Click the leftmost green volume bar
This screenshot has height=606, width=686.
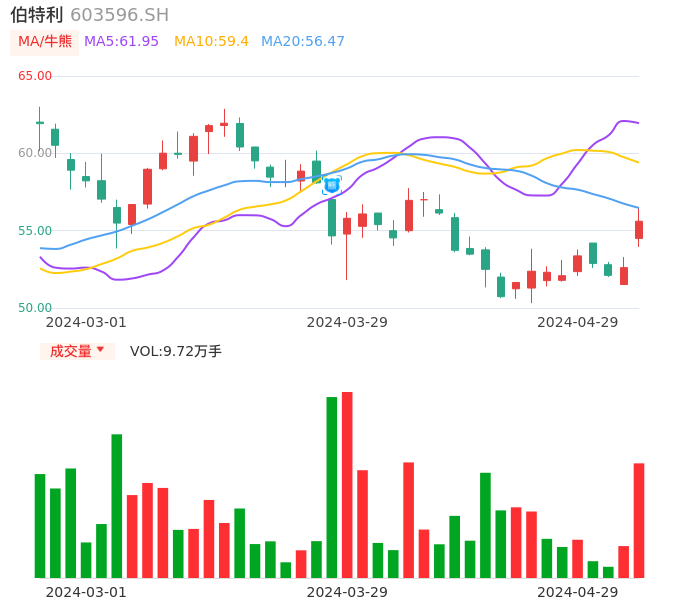point(40,525)
